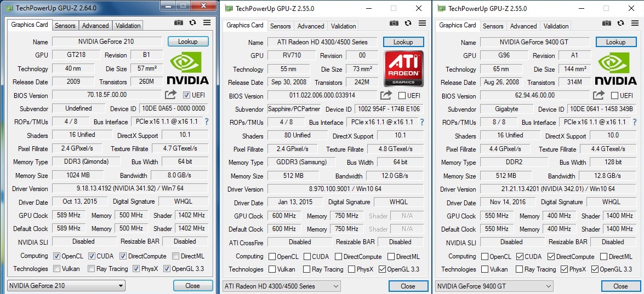The width and height of the screenshot is (644, 294).
Task: Click the Bandwidth value 12.8 GB/s
Action: (x=608, y=176)
